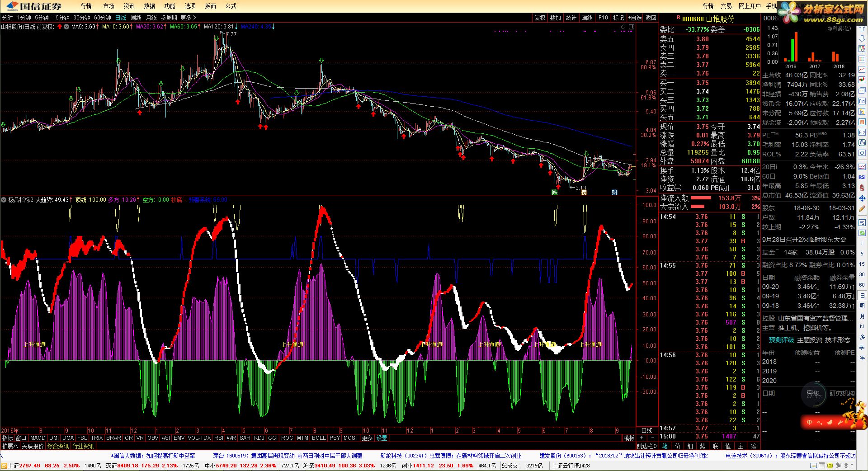Select the 60 minute period in sidebar

[x=862, y=284]
